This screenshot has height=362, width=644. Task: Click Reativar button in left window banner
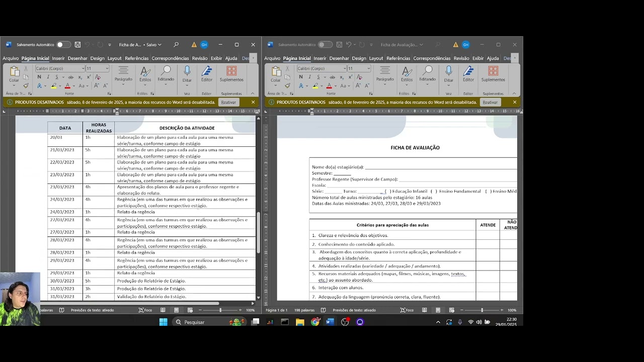coord(228,102)
